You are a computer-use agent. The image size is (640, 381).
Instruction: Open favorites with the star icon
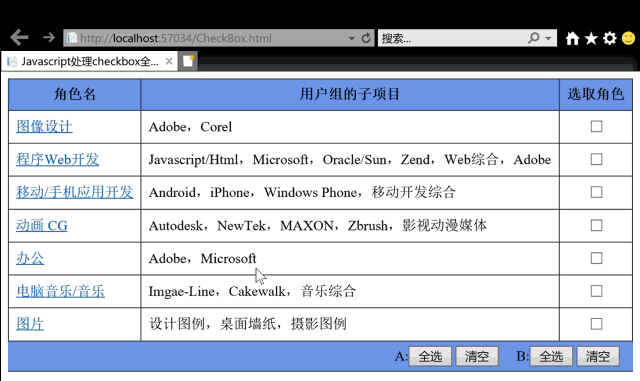point(591,38)
